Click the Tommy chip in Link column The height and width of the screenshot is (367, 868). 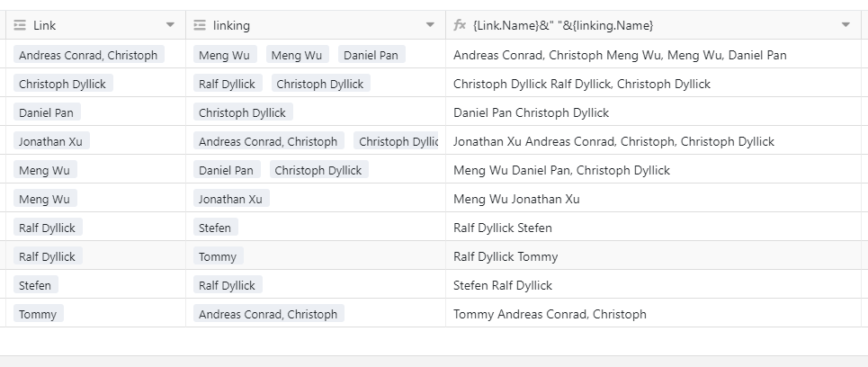pos(38,314)
